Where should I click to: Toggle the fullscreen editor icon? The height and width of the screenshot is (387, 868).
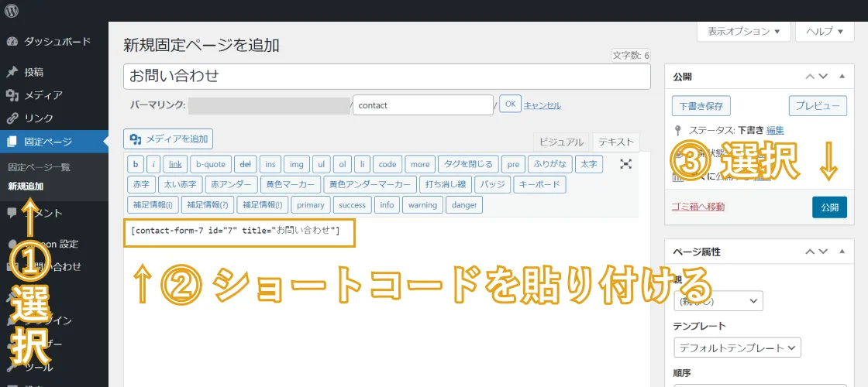click(x=626, y=164)
